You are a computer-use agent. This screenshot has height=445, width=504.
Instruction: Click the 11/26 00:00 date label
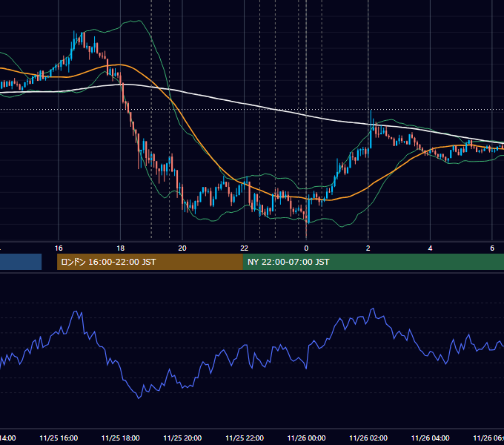tap(306, 438)
